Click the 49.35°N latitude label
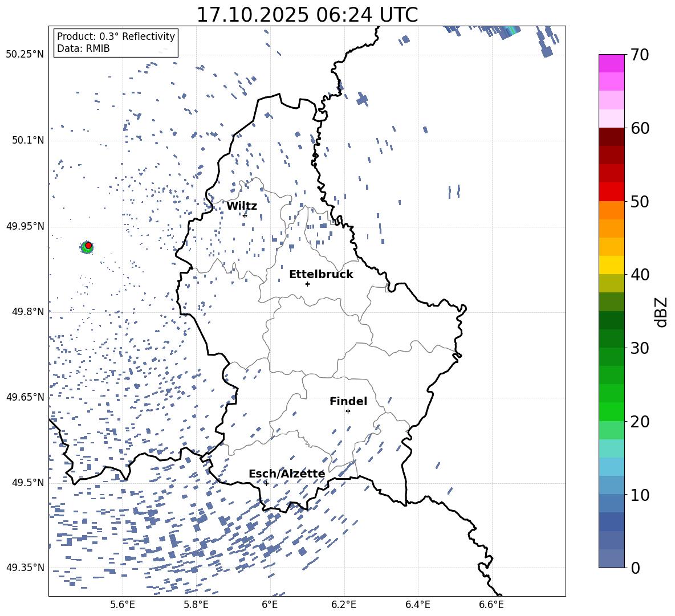The height and width of the screenshot is (616, 675). (x=25, y=568)
